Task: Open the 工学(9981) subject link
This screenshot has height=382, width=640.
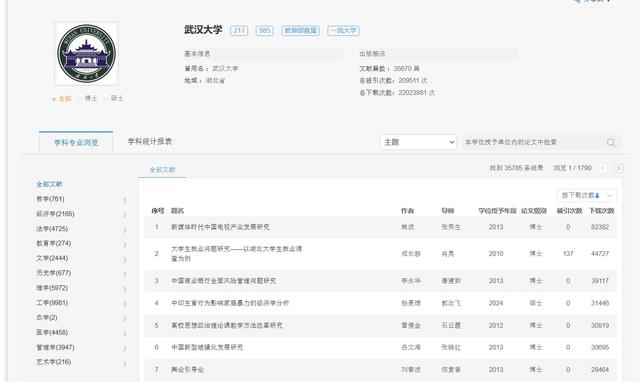Action: (52, 303)
